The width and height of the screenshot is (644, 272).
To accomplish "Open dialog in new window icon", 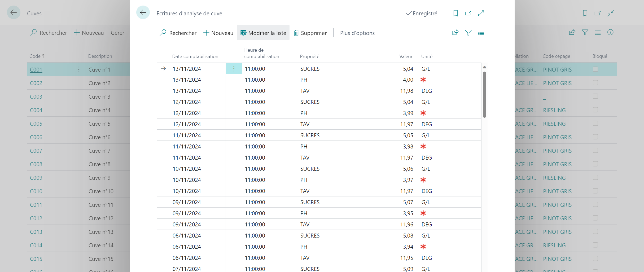I will (x=468, y=13).
